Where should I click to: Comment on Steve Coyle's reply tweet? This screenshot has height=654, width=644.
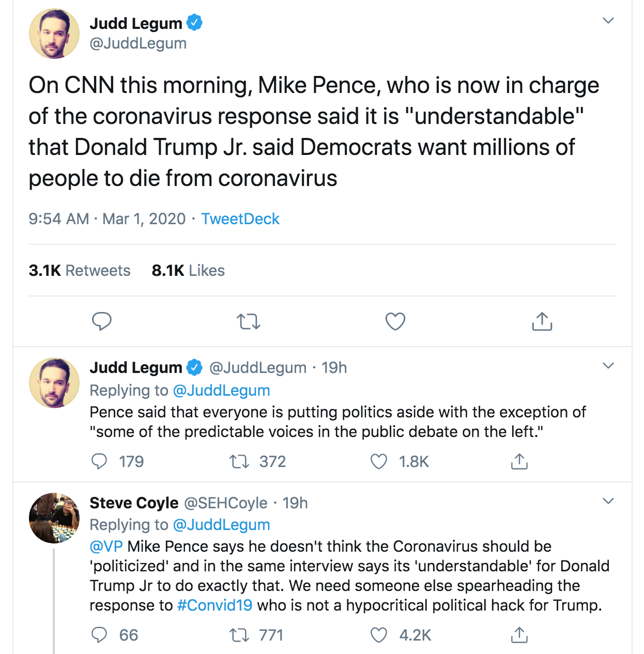click(99, 635)
